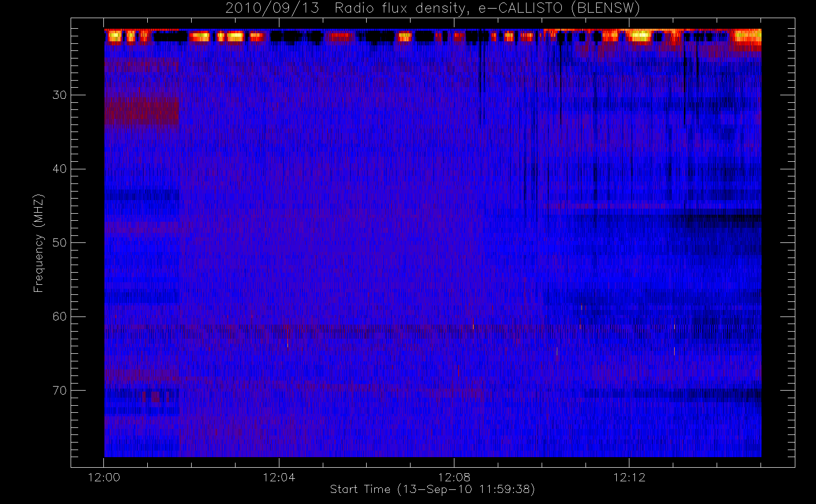Click the 70 MHz frequency tick label
816x504 pixels.
click(60, 391)
